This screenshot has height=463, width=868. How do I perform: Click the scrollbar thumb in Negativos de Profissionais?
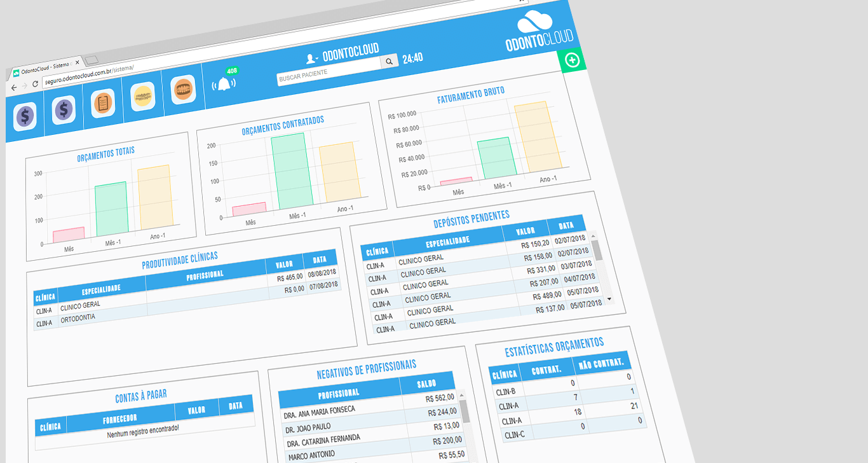(x=465, y=411)
